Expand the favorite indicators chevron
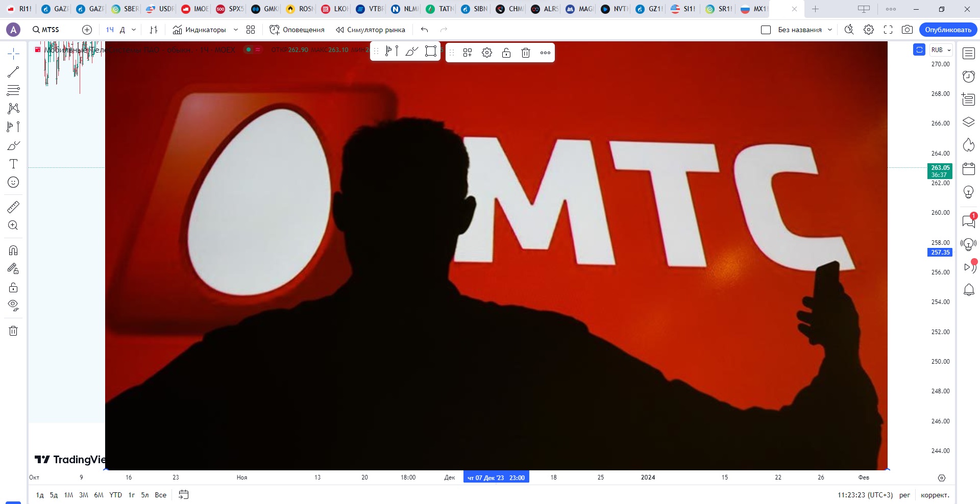This screenshot has width=980, height=504. [x=236, y=30]
